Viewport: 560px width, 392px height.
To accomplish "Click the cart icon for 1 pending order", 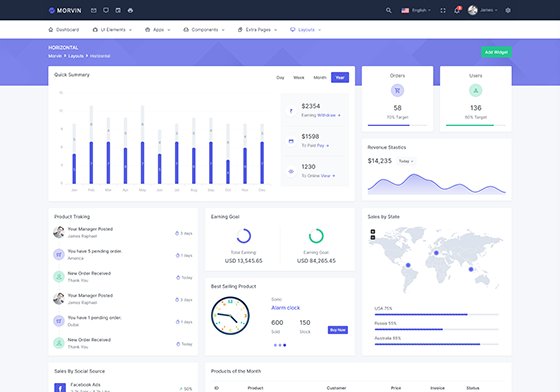I will coord(59,321).
